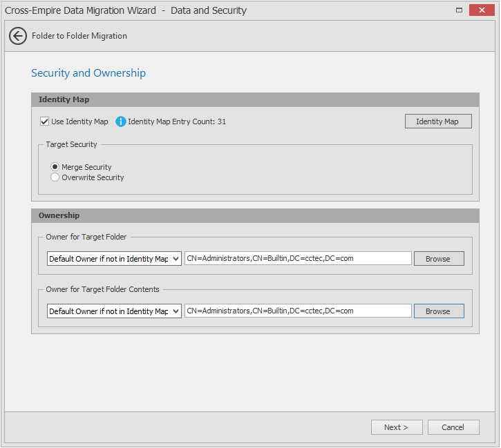The image size is (501, 448).
Task: Go back using the circular arrow icon
Action: 18,36
